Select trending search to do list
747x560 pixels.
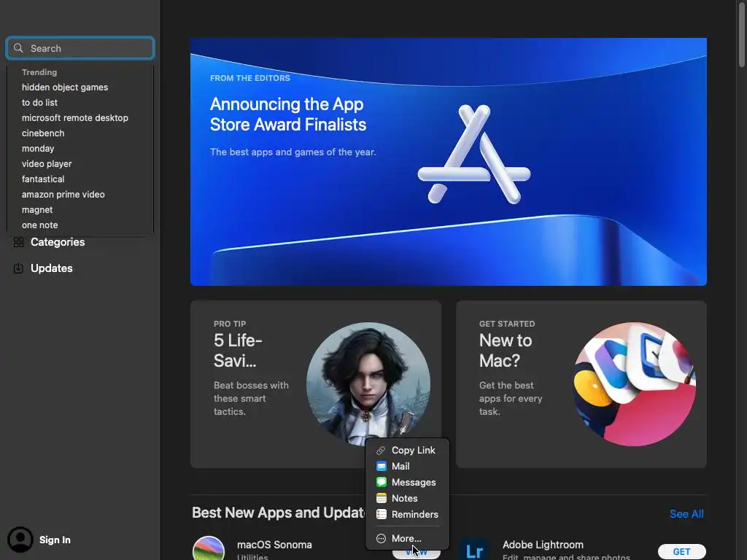click(39, 102)
